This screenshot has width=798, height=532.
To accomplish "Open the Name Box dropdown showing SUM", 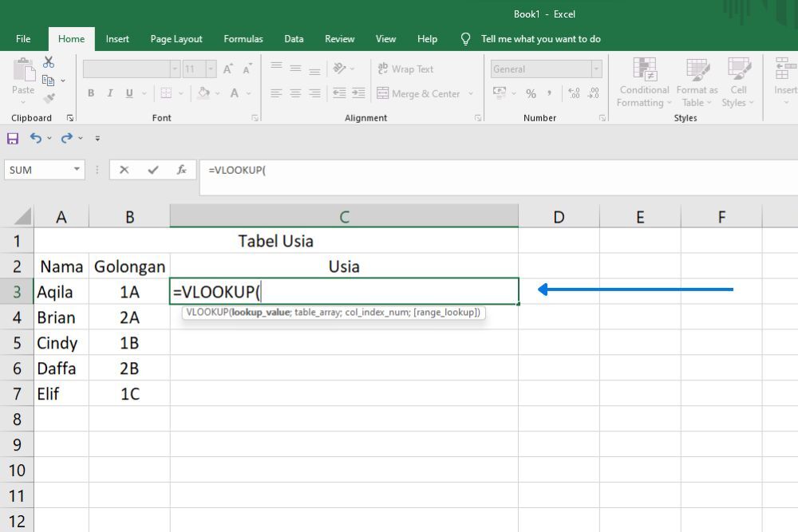I will pyautogui.click(x=76, y=170).
